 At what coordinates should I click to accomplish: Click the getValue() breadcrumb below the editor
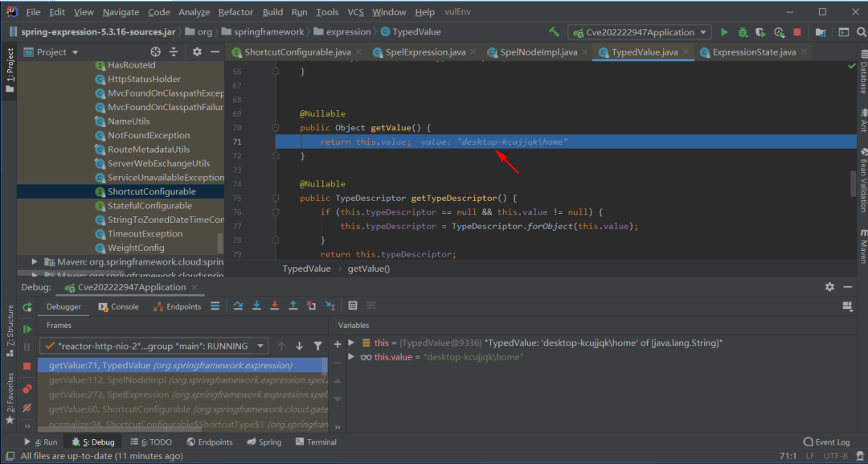(369, 269)
